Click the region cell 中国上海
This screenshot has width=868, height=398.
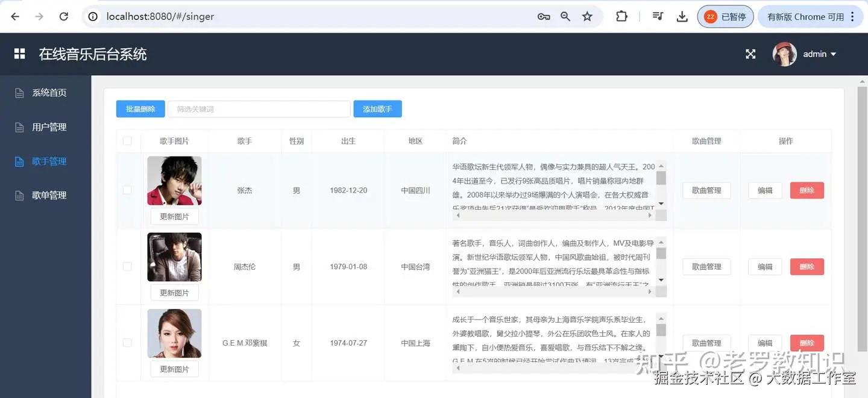pos(415,343)
